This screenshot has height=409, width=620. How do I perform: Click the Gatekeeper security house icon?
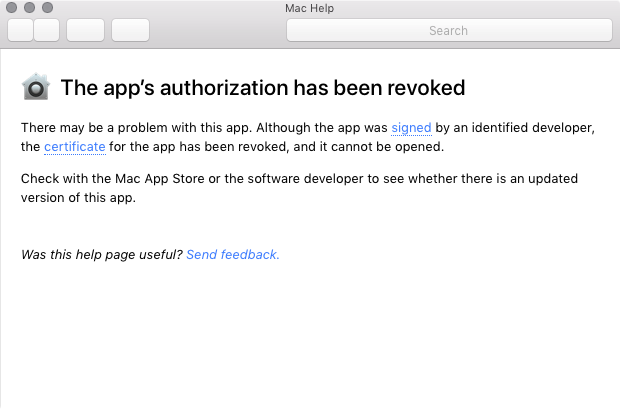point(35,87)
